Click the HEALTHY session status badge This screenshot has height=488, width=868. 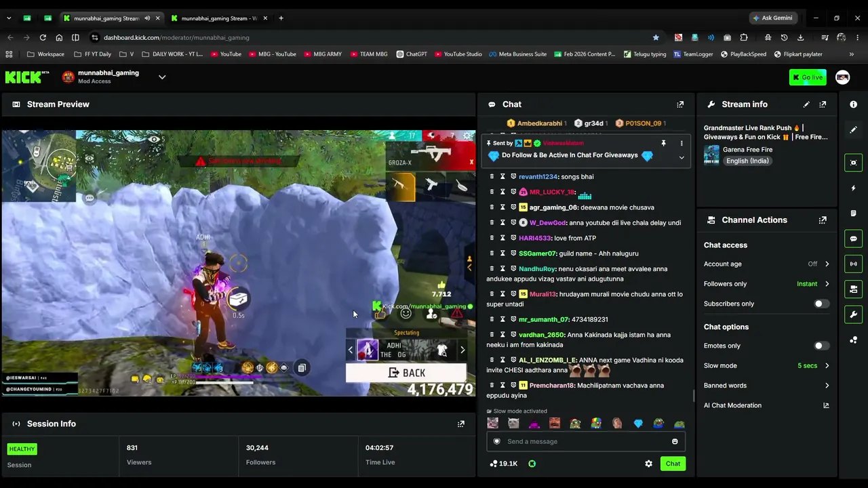coord(22,449)
